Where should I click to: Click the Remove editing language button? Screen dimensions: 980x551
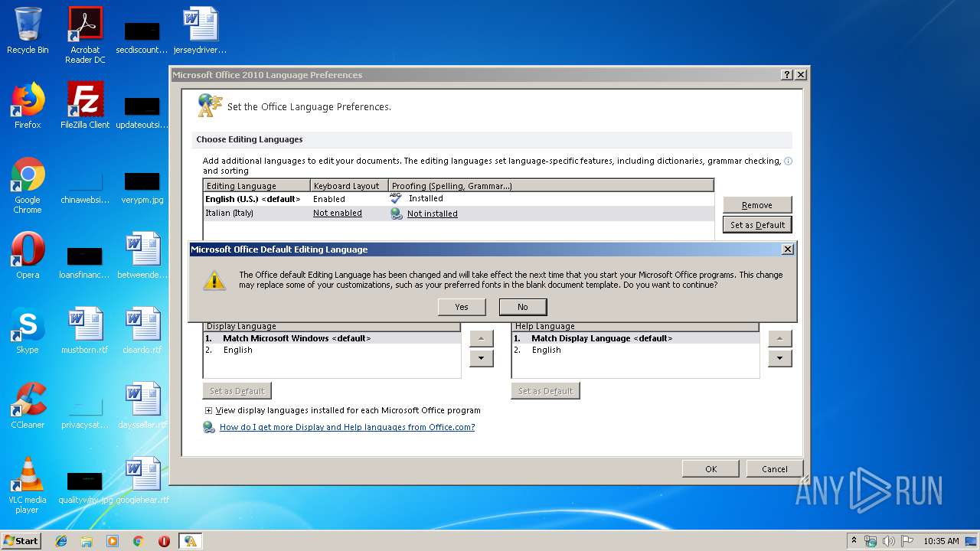[x=757, y=205]
